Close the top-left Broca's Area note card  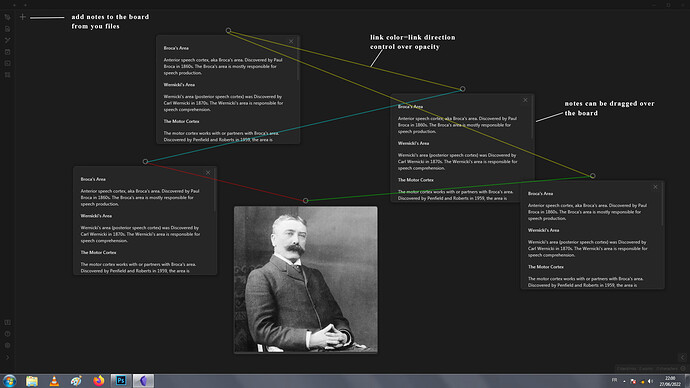coord(291,41)
